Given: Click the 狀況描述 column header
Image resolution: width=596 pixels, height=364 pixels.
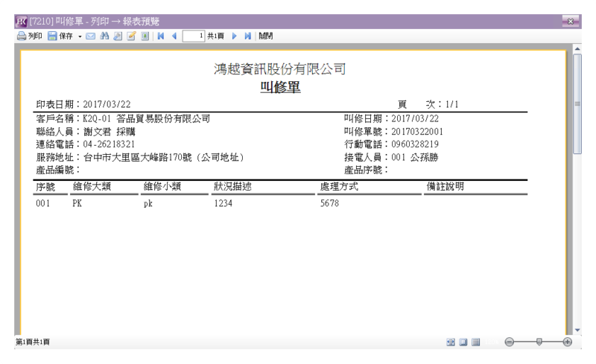Looking at the screenshot, I should [x=232, y=186].
